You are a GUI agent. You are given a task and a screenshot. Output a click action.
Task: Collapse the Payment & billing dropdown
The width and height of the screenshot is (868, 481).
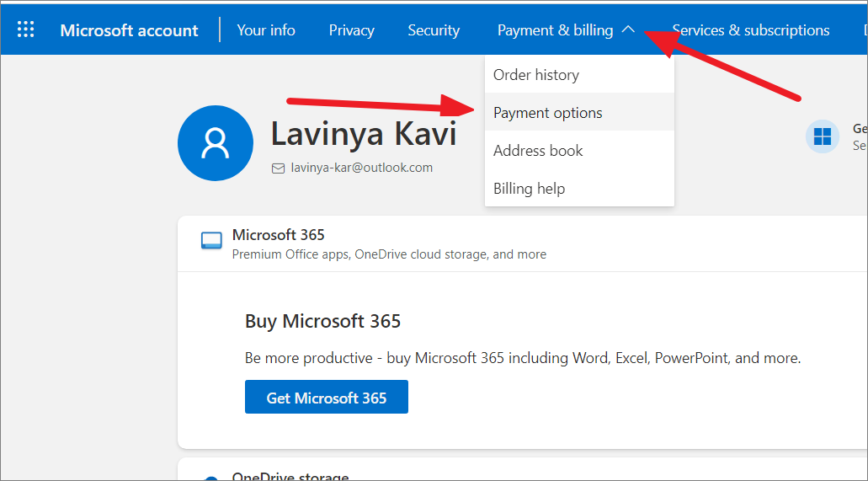(567, 30)
